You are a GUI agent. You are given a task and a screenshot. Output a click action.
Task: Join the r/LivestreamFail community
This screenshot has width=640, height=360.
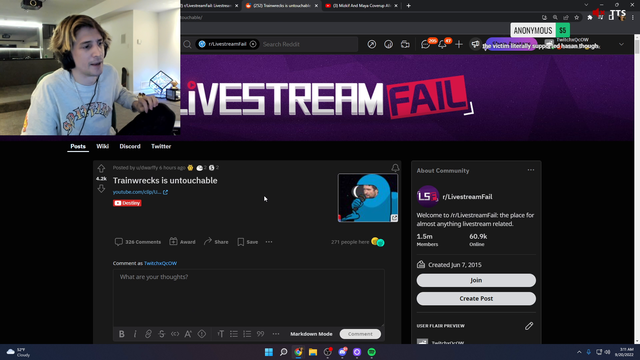pyautogui.click(x=476, y=280)
